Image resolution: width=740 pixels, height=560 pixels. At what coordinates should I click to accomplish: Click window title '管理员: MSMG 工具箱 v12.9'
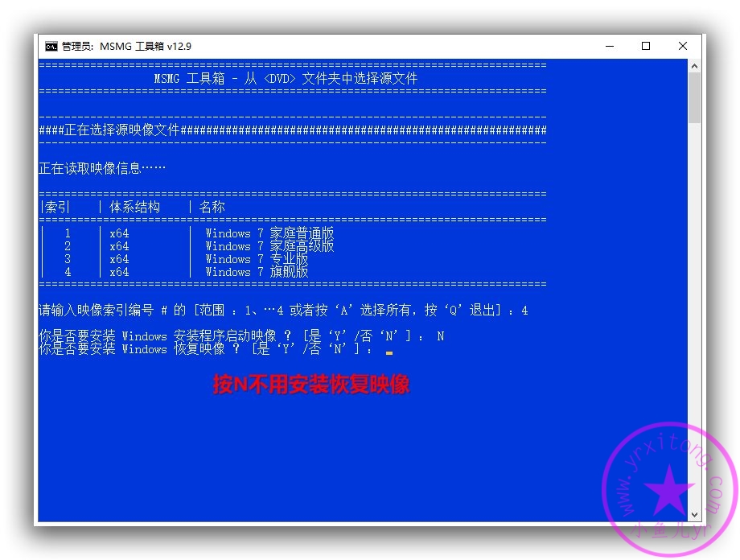pos(126,47)
